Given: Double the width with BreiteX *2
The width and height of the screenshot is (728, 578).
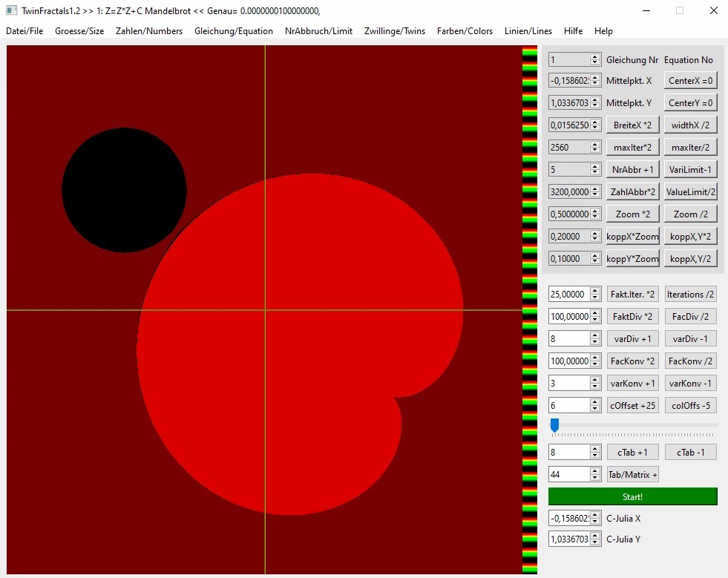Looking at the screenshot, I should coord(632,125).
